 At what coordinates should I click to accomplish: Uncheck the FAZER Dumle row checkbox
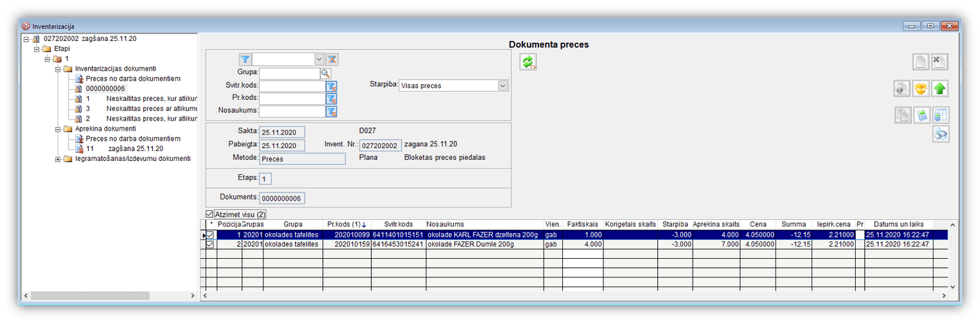click(210, 244)
